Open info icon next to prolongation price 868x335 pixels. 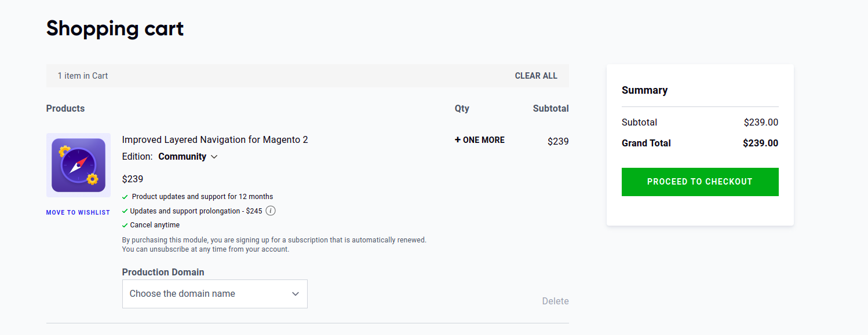271,211
